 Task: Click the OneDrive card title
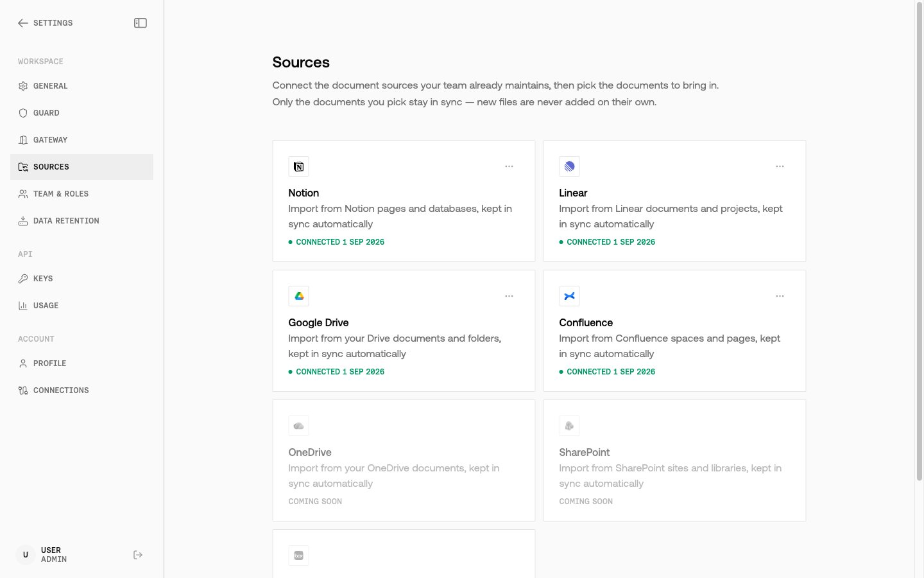coord(310,453)
